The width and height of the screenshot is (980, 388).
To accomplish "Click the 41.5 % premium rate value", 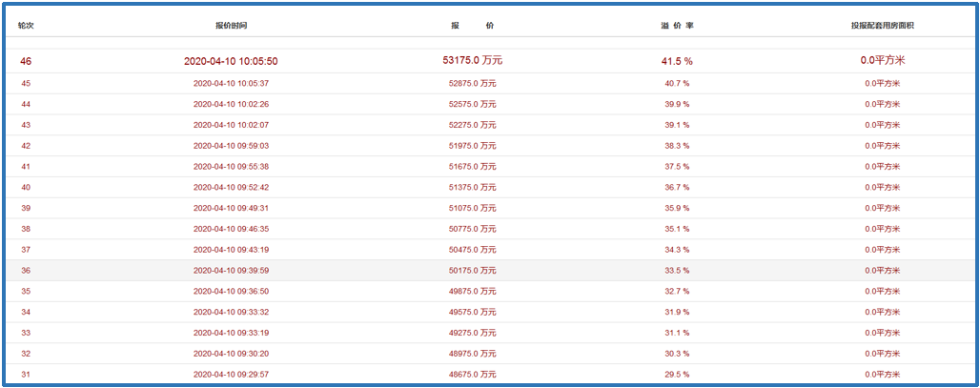I will coord(677,61).
